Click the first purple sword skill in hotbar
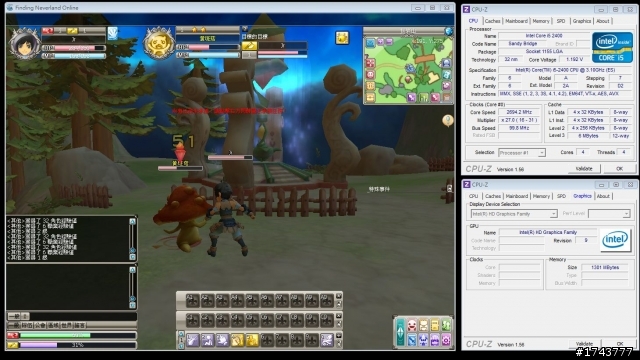Viewport: 640px width, 360px height. [x=193, y=340]
